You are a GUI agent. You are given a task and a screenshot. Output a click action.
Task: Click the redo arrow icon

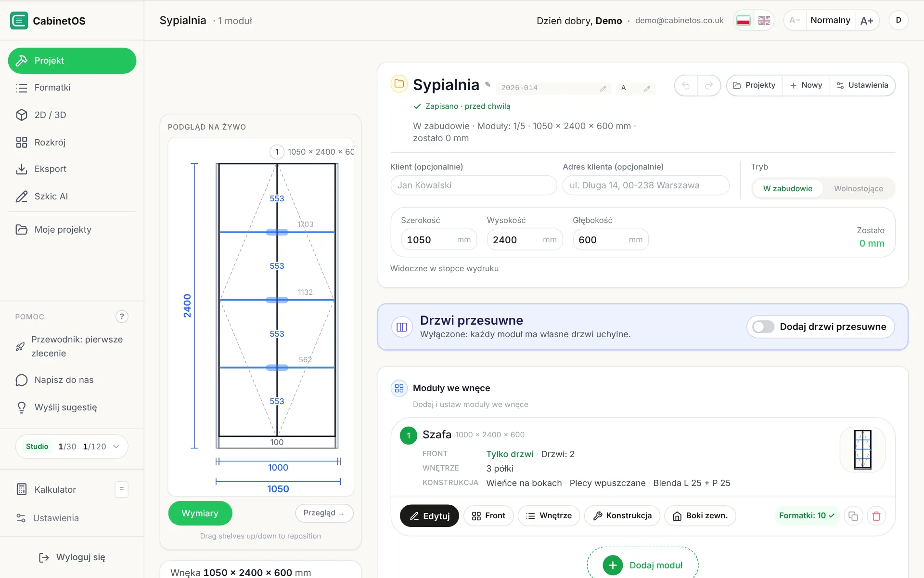point(709,86)
